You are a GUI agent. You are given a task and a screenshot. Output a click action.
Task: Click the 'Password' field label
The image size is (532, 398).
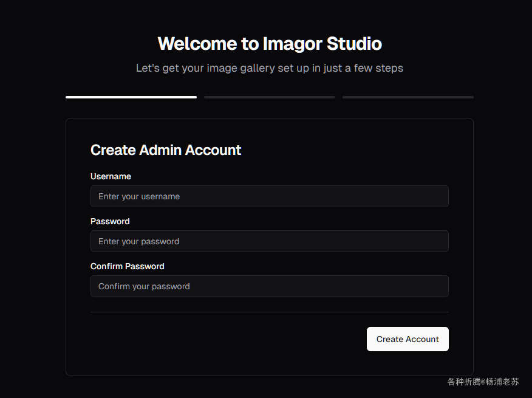[x=110, y=221]
